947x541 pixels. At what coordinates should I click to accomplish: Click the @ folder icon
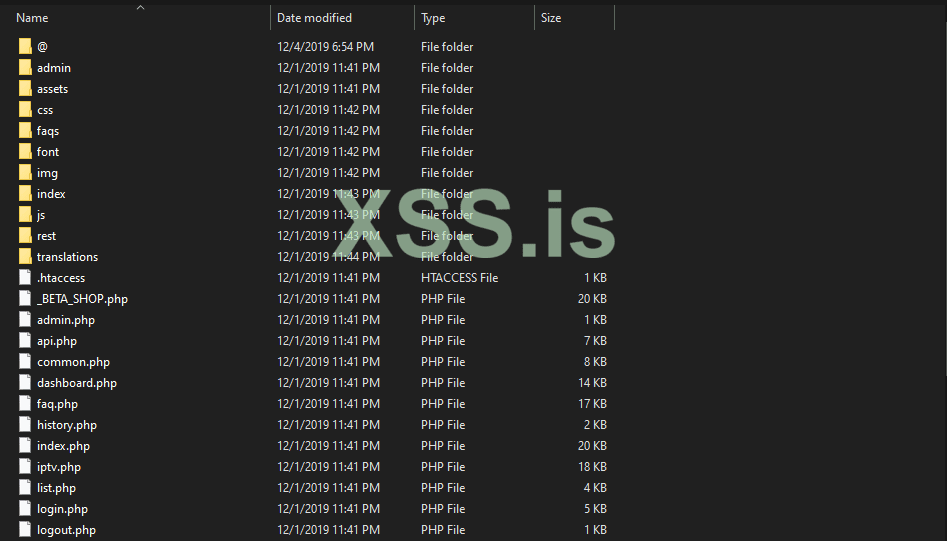click(25, 46)
